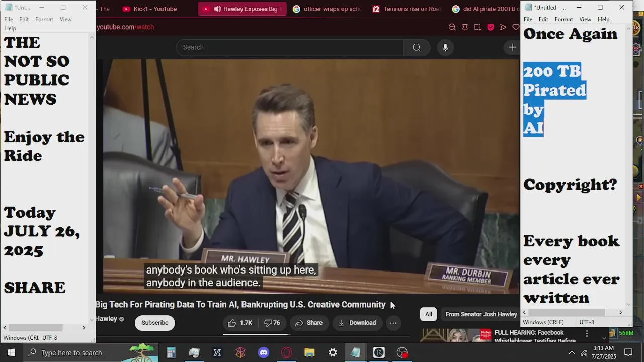The height and width of the screenshot is (362, 644).
Task: Click right arrow of right Notepad scrollbar
Action: pos(620,312)
